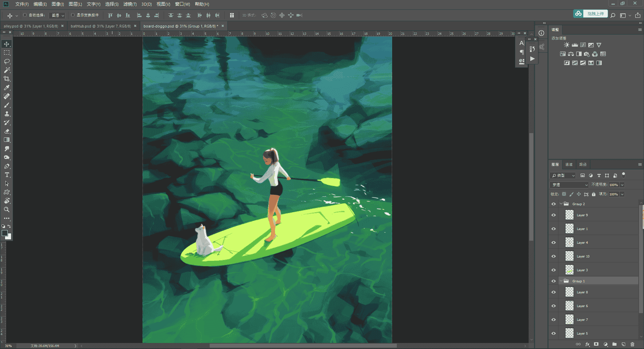Image resolution: width=644 pixels, height=349 pixels.
Task: Select the Gradient tool
Action: point(7,140)
